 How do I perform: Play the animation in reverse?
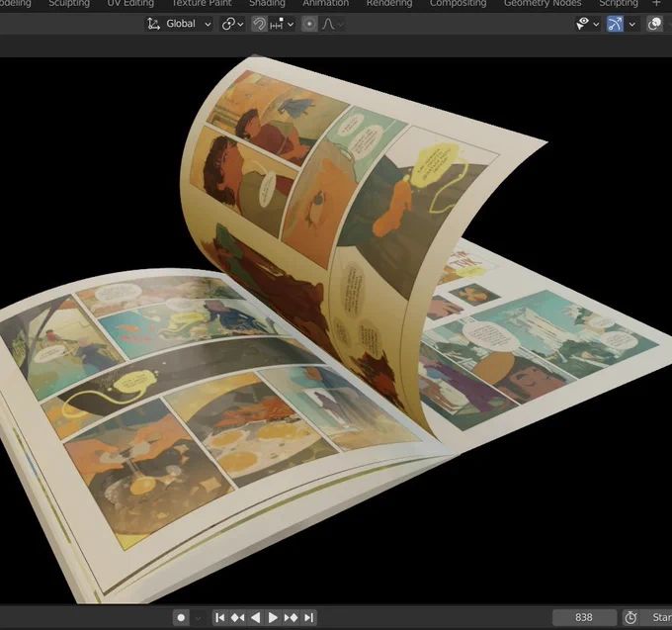pos(255,617)
